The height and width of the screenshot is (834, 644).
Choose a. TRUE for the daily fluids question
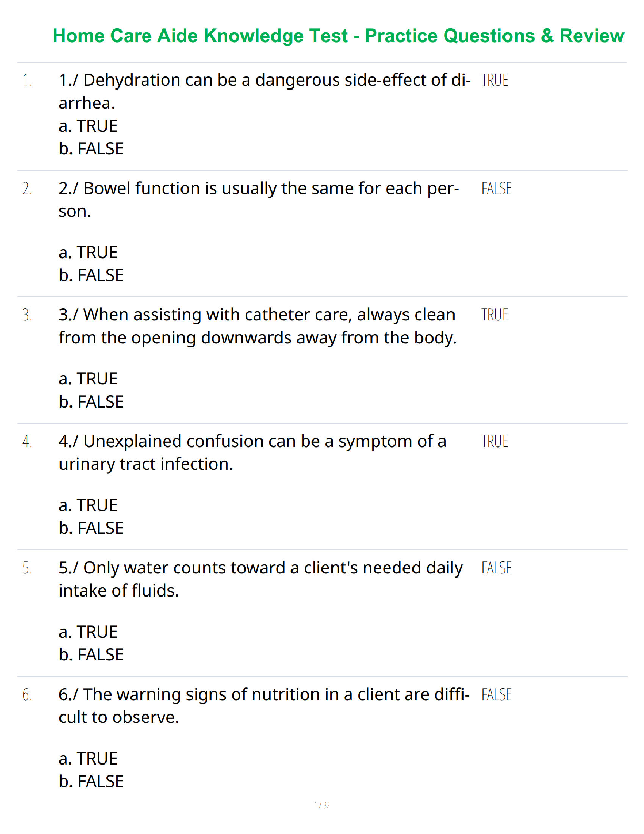pos(88,632)
